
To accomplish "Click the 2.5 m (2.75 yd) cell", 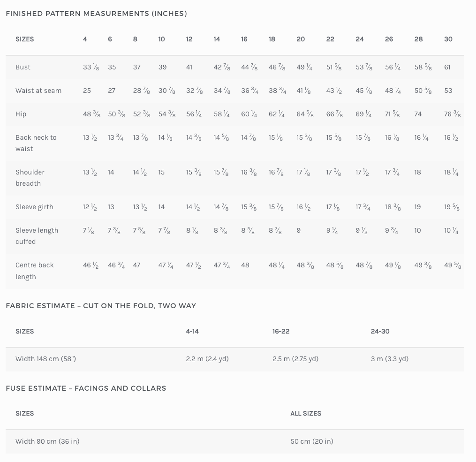I will 295,359.
